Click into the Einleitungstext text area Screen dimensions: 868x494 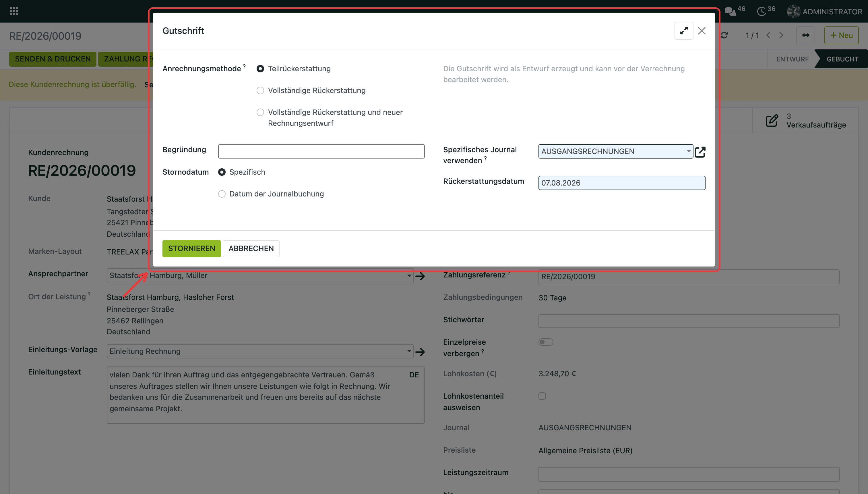coord(266,395)
